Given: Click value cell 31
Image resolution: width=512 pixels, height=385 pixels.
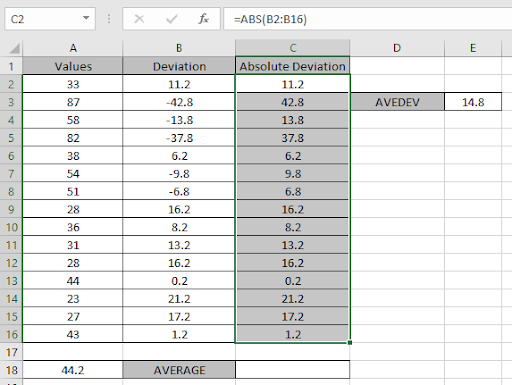Looking at the screenshot, I should click(73, 245).
